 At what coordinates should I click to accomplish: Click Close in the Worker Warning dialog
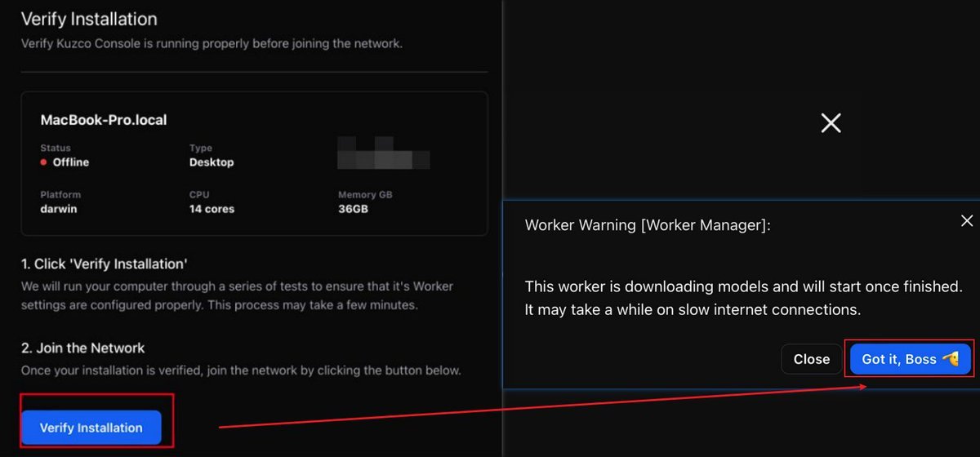pyautogui.click(x=811, y=359)
